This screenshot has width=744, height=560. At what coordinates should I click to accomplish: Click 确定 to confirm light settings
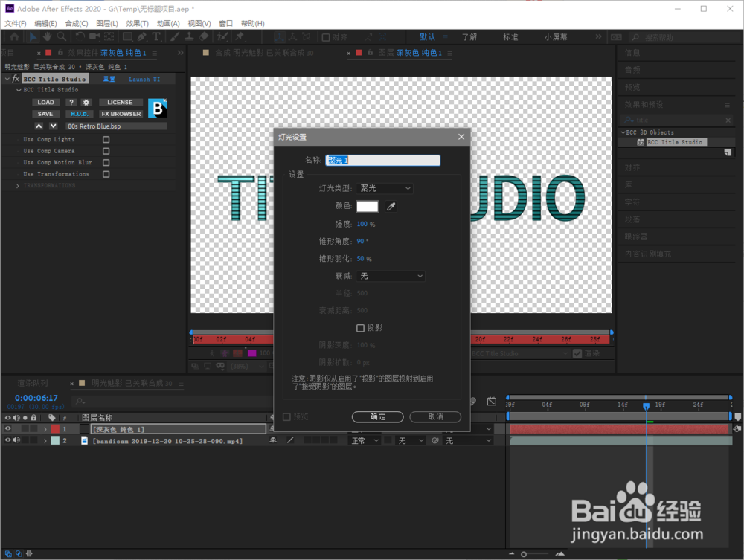click(x=378, y=416)
